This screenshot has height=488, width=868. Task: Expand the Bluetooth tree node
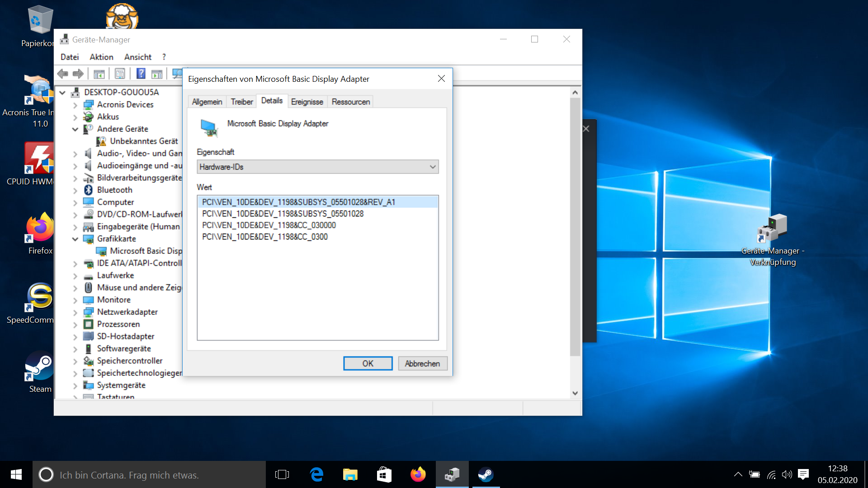pyautogui.click(x=75, y=190)
